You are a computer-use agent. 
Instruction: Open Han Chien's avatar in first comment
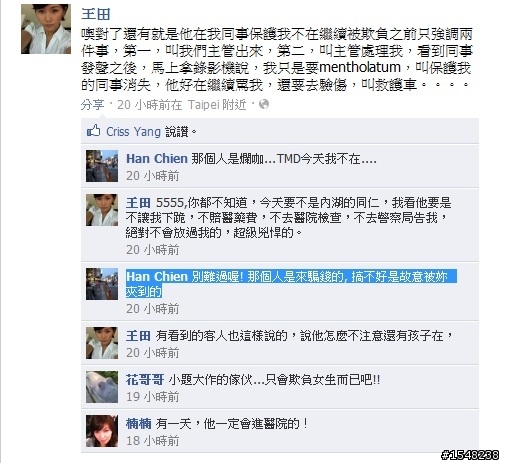pos(102,166)
